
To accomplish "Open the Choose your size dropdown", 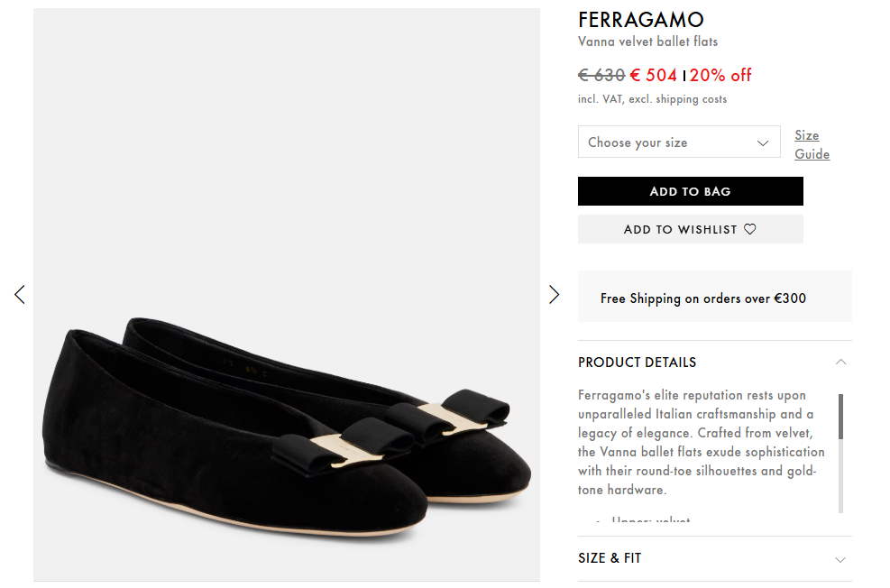I will click(x=678, y=142).
